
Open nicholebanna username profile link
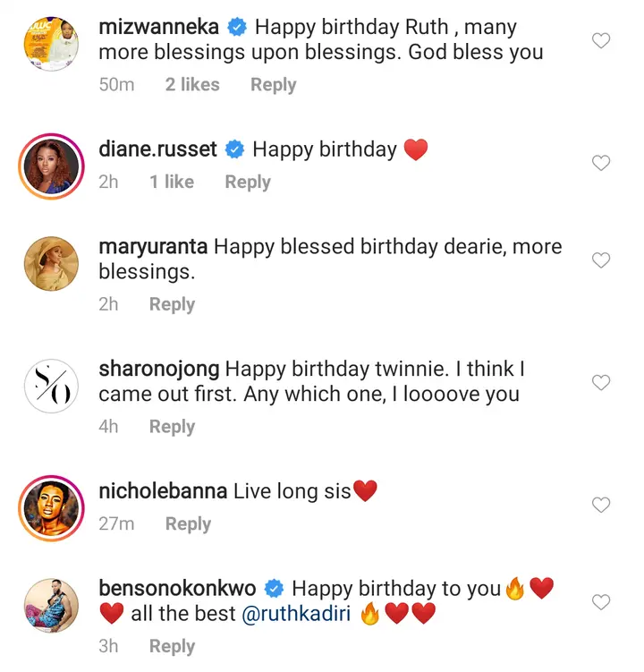point(164,490)
